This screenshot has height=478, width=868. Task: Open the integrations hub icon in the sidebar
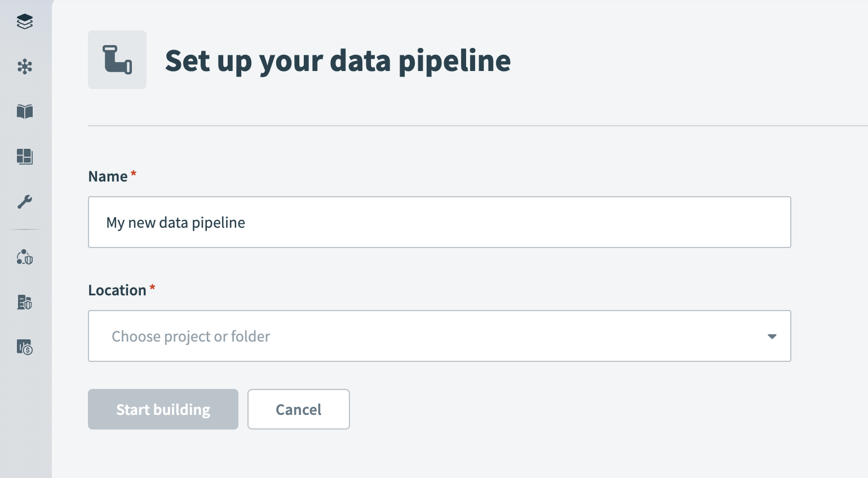coord(25,67)
